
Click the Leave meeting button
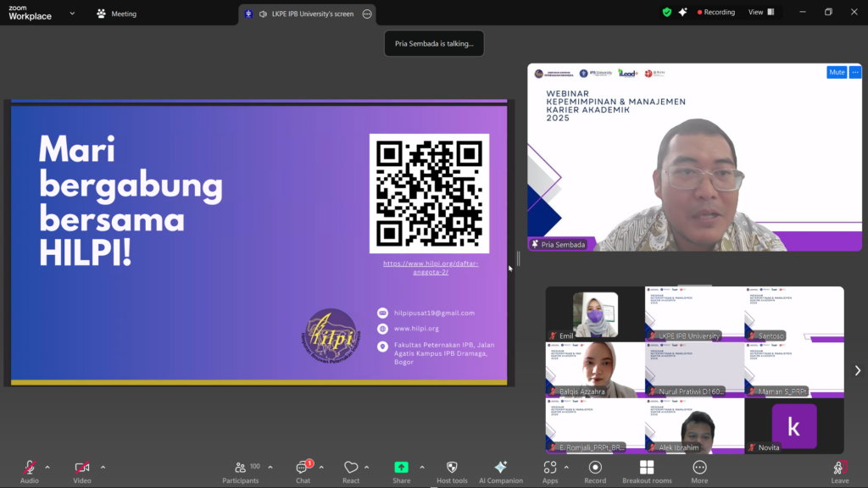click(840, 471)
